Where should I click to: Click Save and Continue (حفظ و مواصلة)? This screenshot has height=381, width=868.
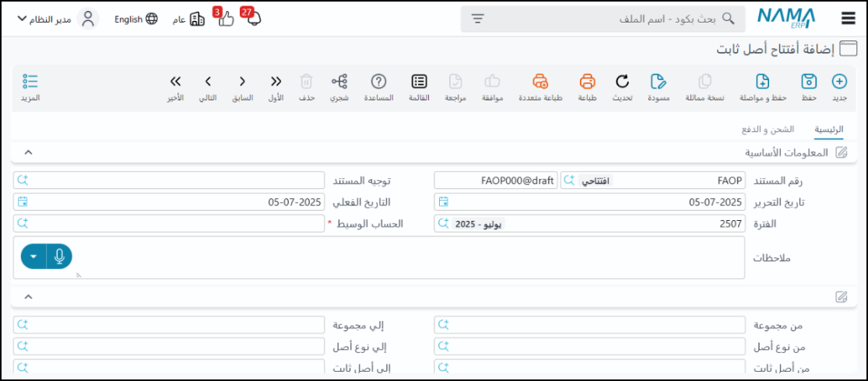762,82
